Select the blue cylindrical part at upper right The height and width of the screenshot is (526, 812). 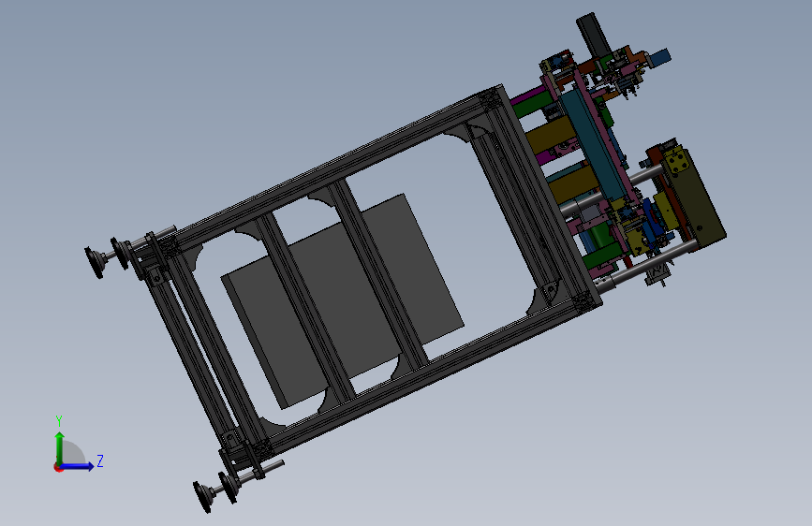click(x=659, y=57)
